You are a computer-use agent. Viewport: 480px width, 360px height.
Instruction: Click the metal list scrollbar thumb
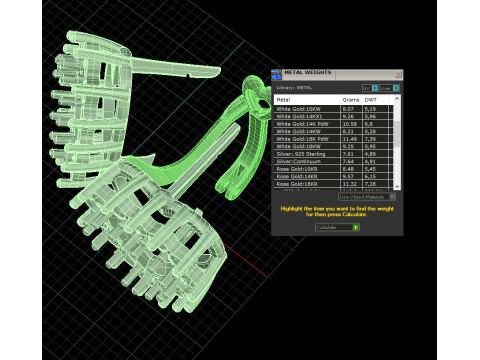click(397, 133)
